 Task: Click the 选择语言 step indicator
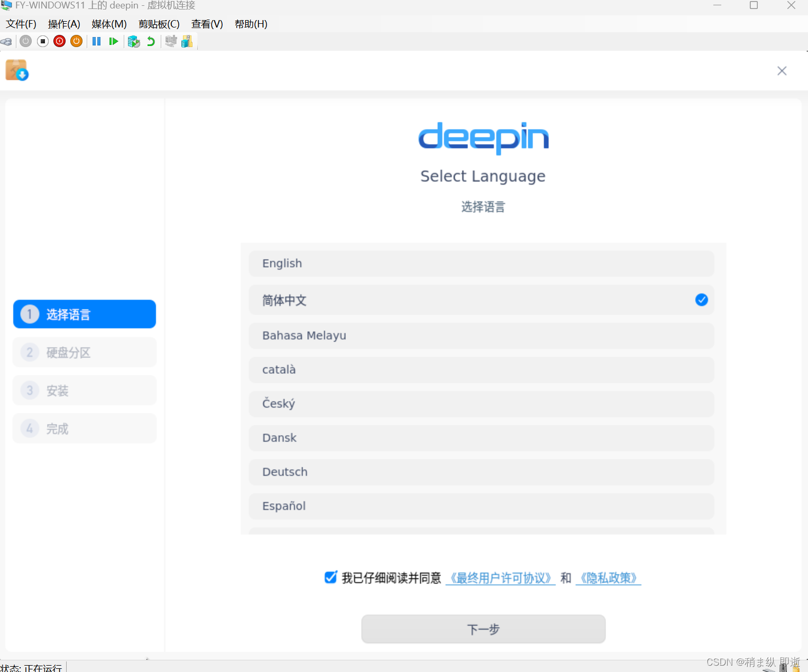click(84, 314)
